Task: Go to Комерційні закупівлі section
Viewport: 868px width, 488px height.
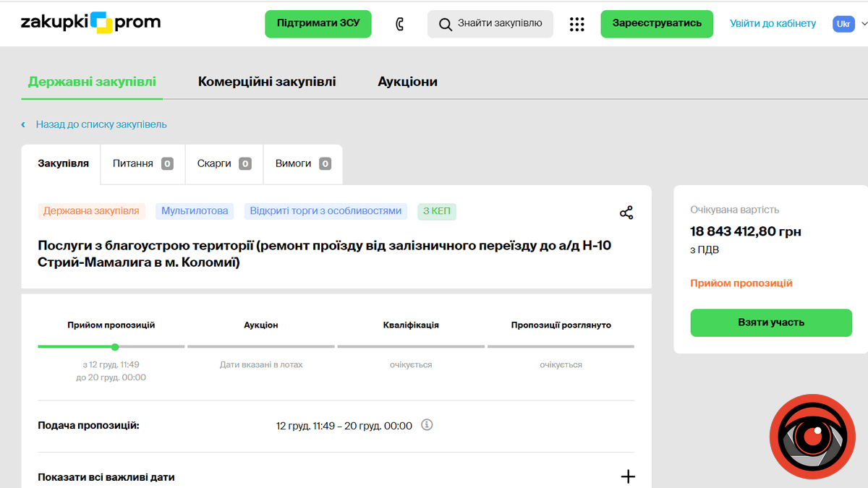Action: pos(267,82)
